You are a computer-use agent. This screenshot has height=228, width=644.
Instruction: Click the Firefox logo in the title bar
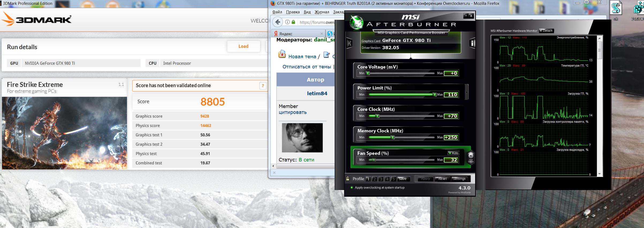(x=273, y=3)
